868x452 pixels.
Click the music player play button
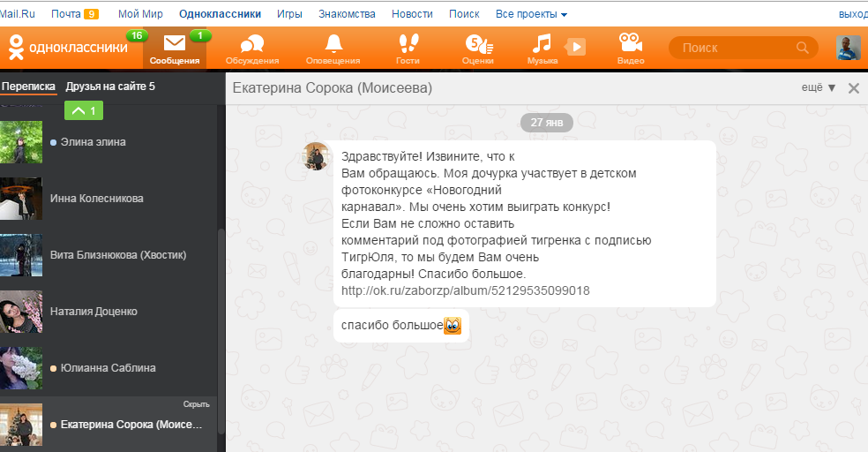[576, 47]
